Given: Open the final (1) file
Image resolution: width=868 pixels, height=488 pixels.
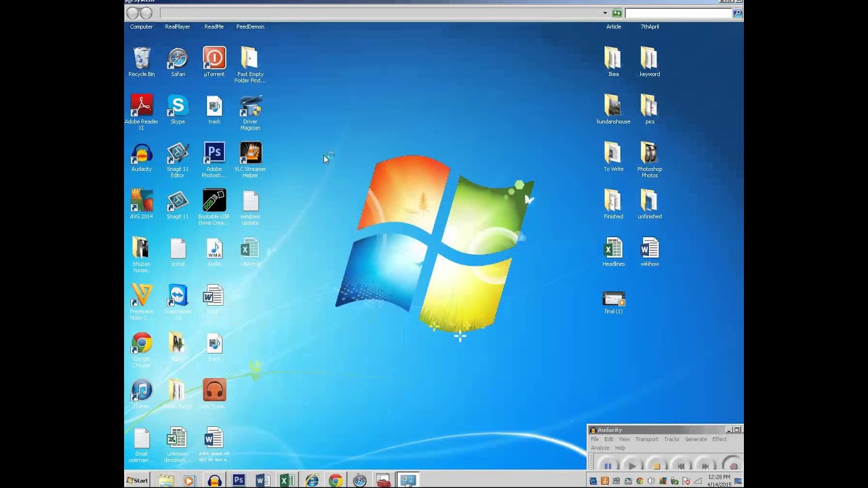Looking at the screenshot, I should [613, 302].
